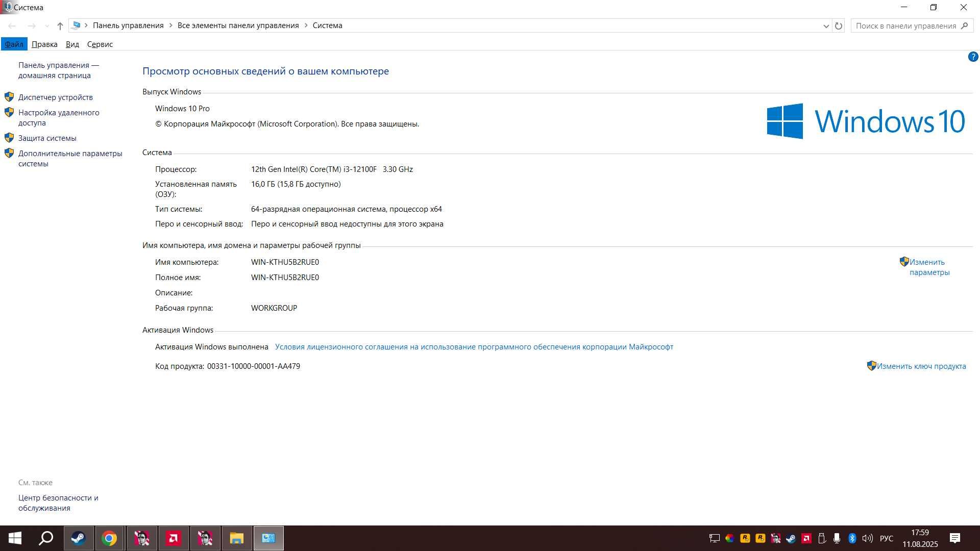Open clock showing 17:59 11.08.2025
Viewport: 980px width, 551px height.
pos(920,538)
